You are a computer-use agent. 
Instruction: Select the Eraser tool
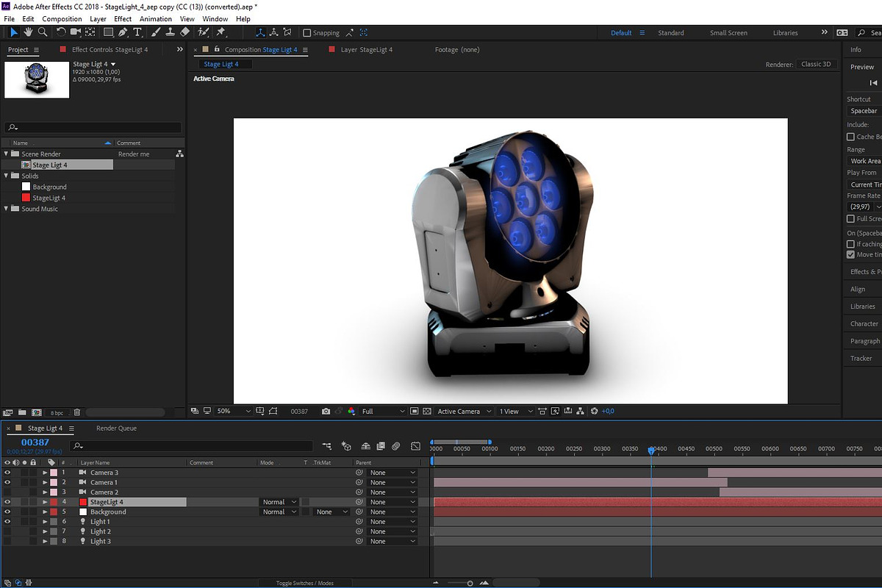184,32
